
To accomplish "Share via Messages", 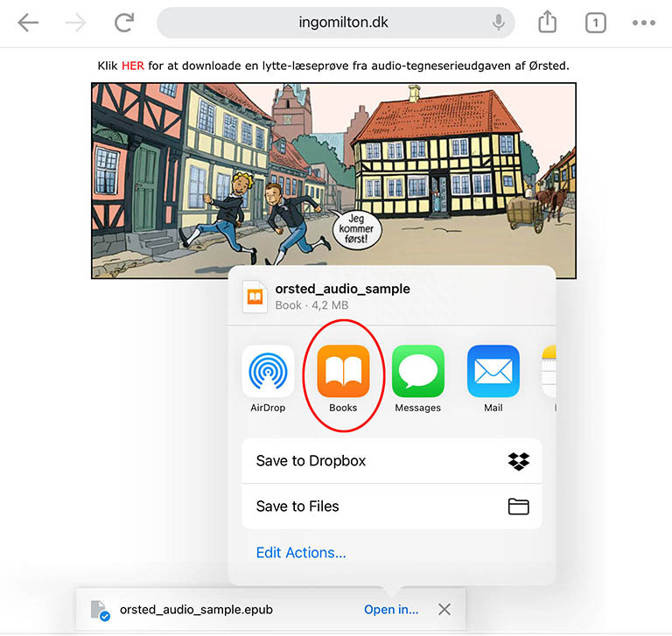I will tap(418, 379).
